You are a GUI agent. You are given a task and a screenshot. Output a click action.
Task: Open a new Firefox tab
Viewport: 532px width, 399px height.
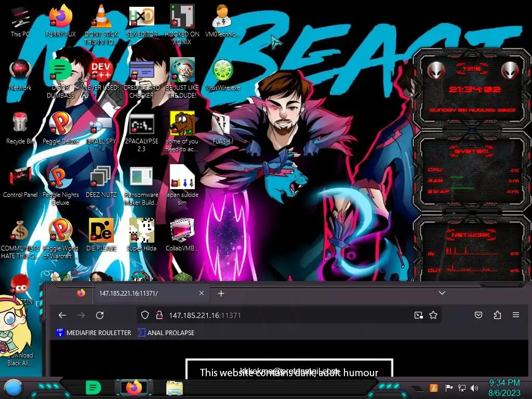click(x=221, y=293)
